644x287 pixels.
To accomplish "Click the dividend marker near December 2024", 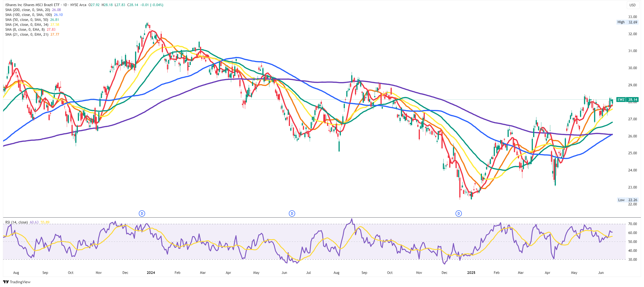I will tap(458, 213).
